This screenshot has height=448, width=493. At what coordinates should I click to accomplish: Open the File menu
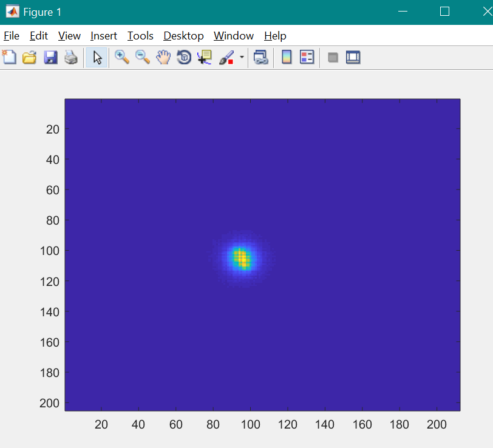(x=12, y=36)
